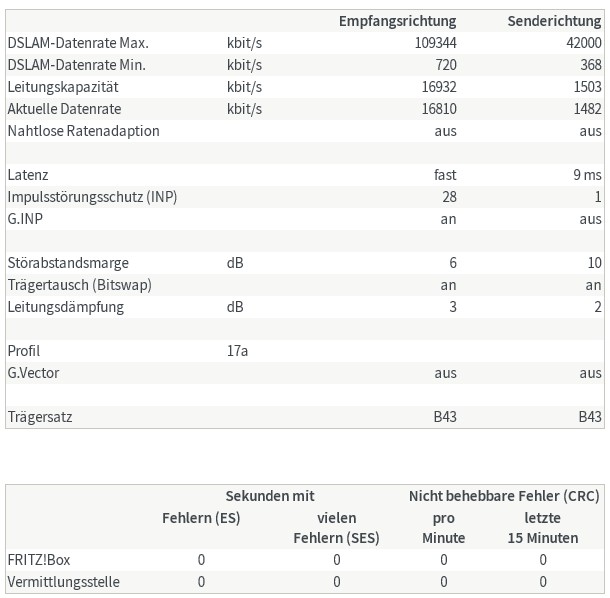Click the Leitungskapazität row label
This screenshot has width=610, height=598.
(65, 87)
